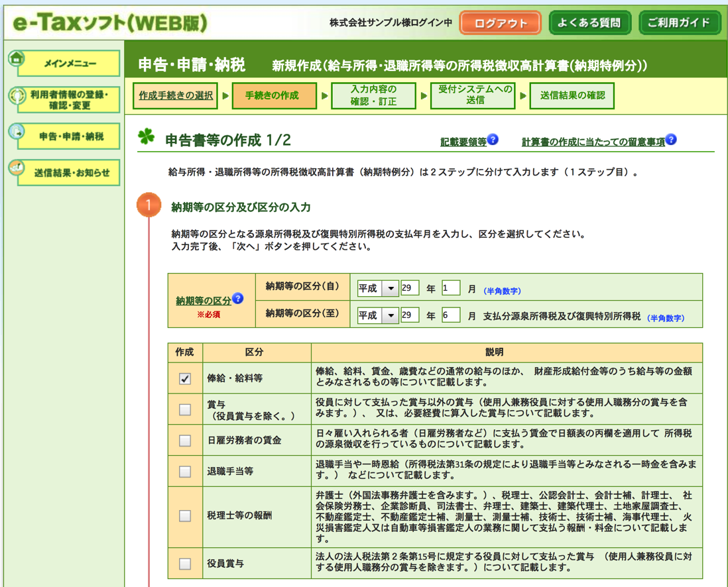Screen dimensions: 728x587
Task: Click the home icon beside メインメニュー
Action: click(17, 59)
